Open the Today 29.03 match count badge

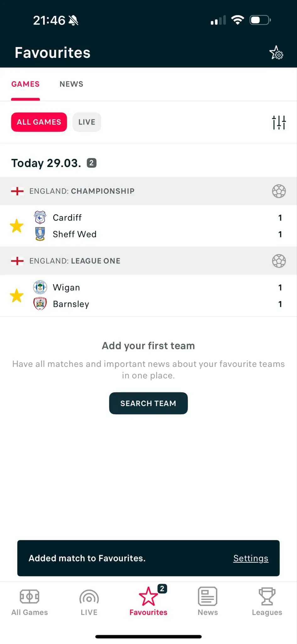[91, 163]
